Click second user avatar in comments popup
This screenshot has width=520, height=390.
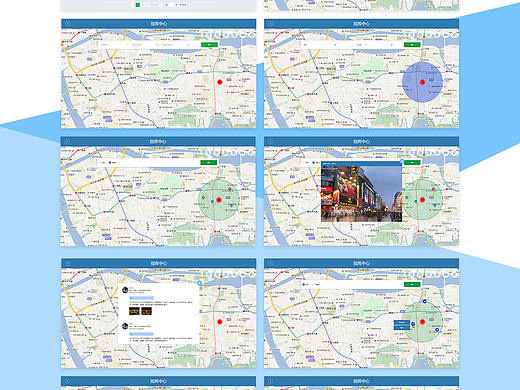[x=125, y=326]
